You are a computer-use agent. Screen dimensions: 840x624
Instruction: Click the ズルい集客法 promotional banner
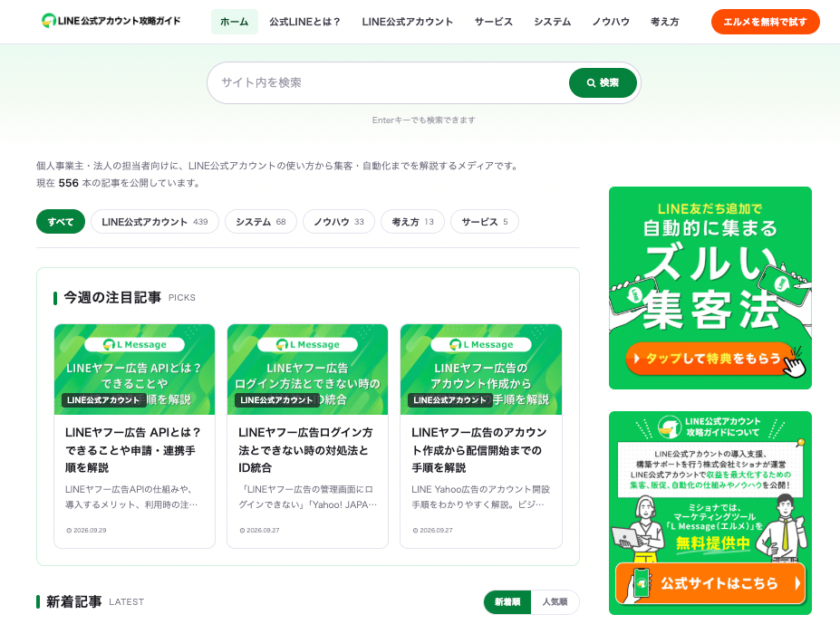pos(710,288)
